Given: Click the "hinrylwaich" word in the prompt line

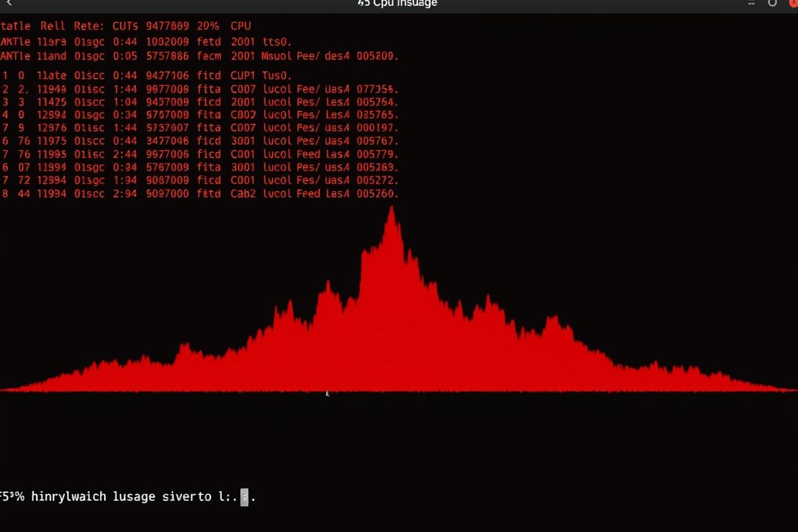Looking at the screenshot, I should tap(69, 496).
